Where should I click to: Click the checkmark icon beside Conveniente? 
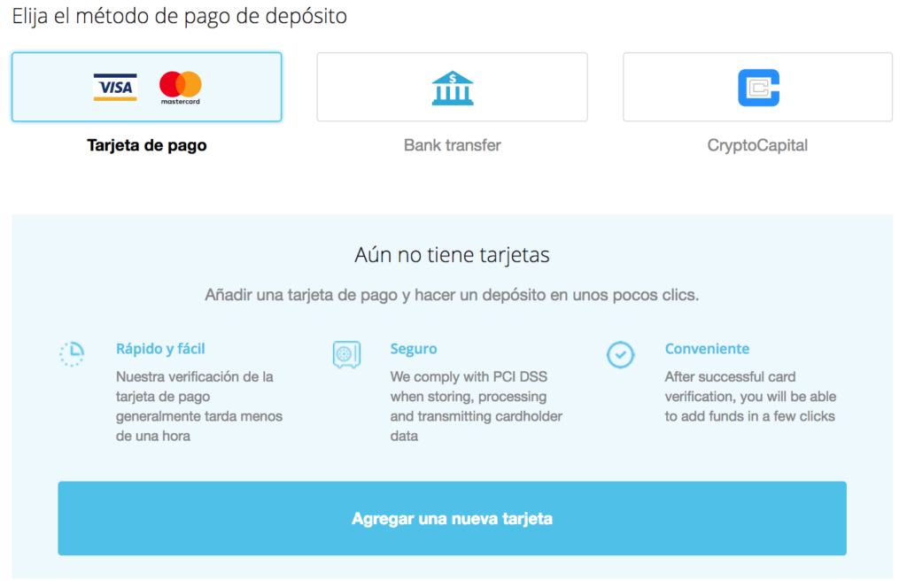(x=620, y=354)
